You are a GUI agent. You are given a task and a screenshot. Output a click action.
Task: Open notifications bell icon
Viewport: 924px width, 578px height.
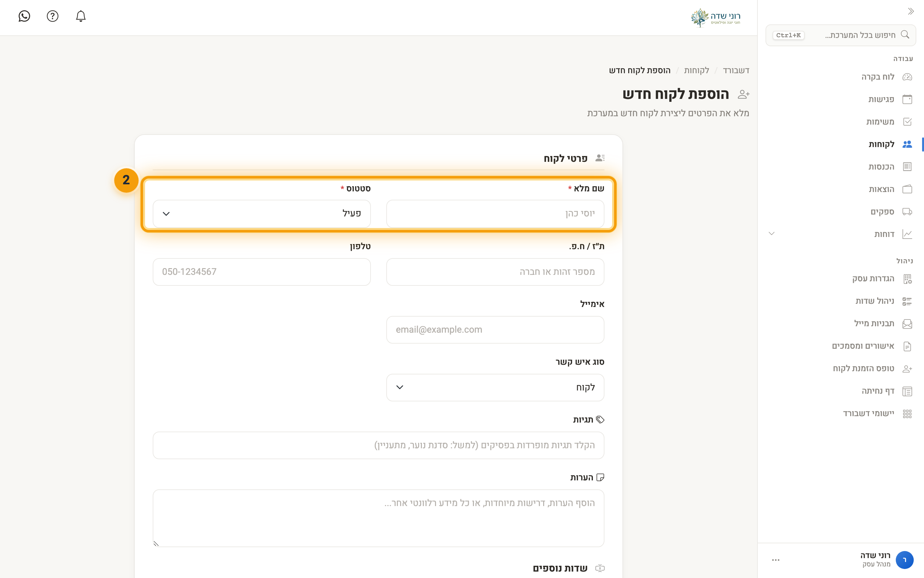[x=81, y=16]
